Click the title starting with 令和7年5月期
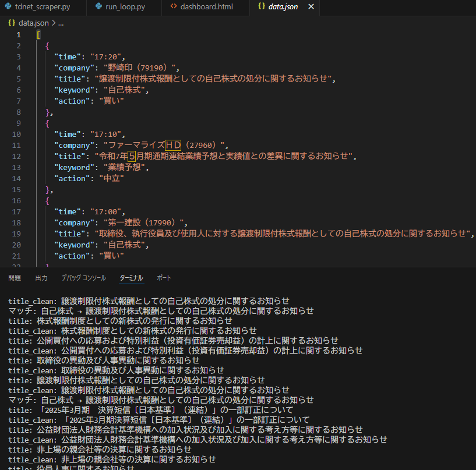476x470 pixels. pos(223,156)
